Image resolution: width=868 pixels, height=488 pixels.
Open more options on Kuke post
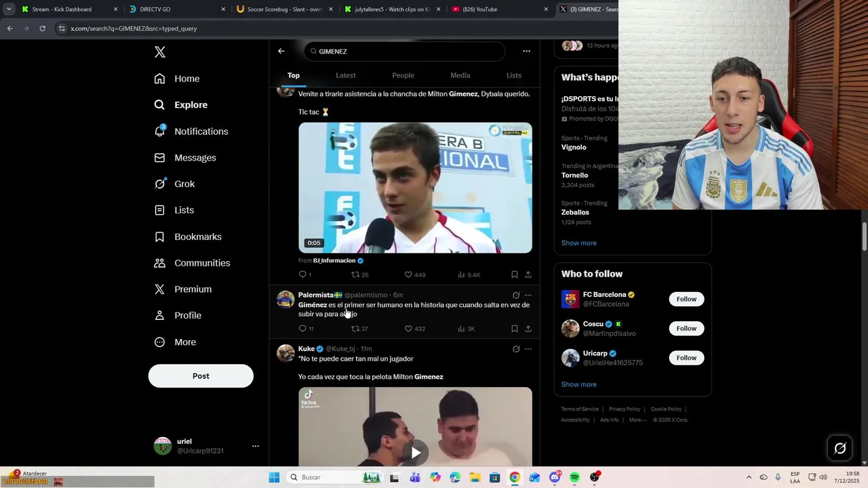pyautogui.click(x=528, y=349)
